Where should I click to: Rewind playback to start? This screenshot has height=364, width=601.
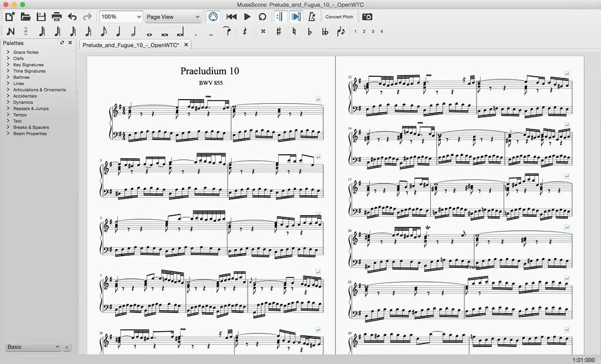231,16
